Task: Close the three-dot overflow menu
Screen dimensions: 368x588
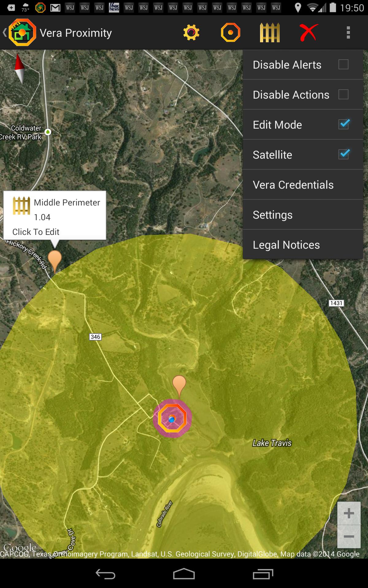Action: [348, 32]
